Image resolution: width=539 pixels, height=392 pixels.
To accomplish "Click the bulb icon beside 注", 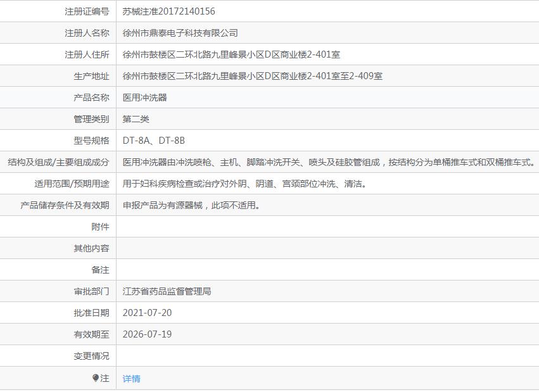I will coord(96,378).
